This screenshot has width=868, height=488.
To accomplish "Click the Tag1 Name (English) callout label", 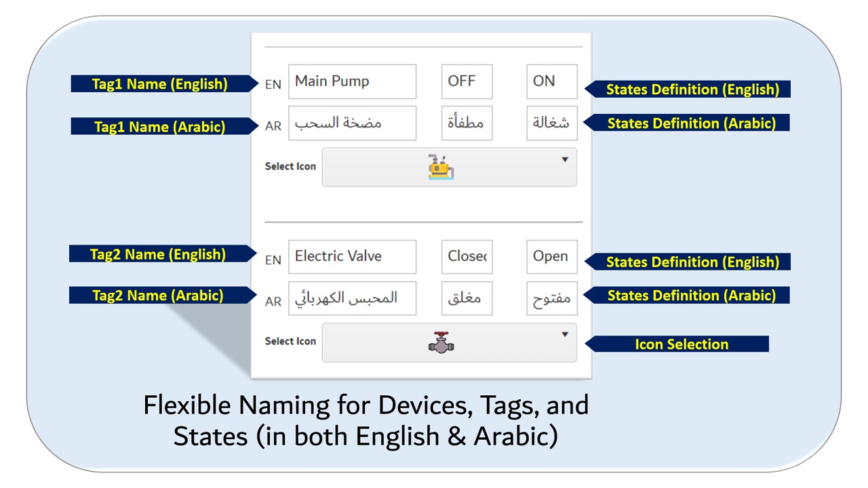I will coord(159,84).
